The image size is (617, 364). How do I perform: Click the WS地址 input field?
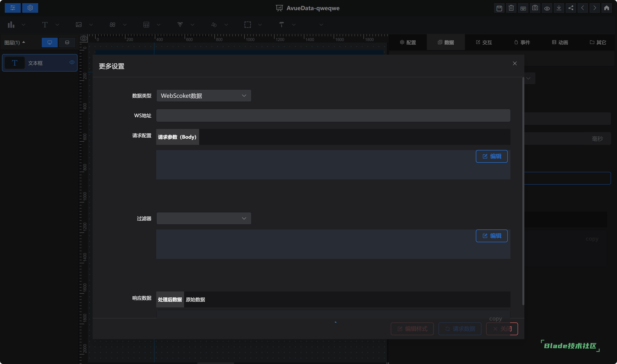pyautogui.click(x=333, y=115)
